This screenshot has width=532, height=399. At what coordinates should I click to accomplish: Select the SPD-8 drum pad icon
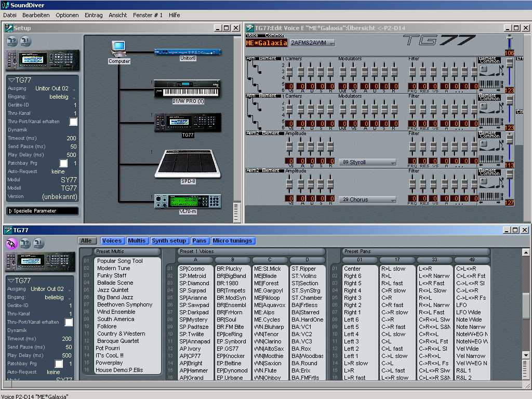coord(188,164)
